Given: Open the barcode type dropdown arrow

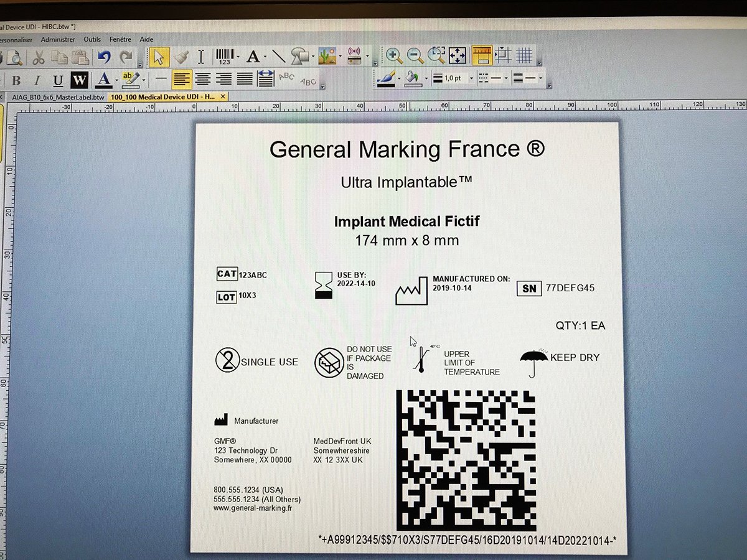Looking at the screenshot, I should [238, 57].
